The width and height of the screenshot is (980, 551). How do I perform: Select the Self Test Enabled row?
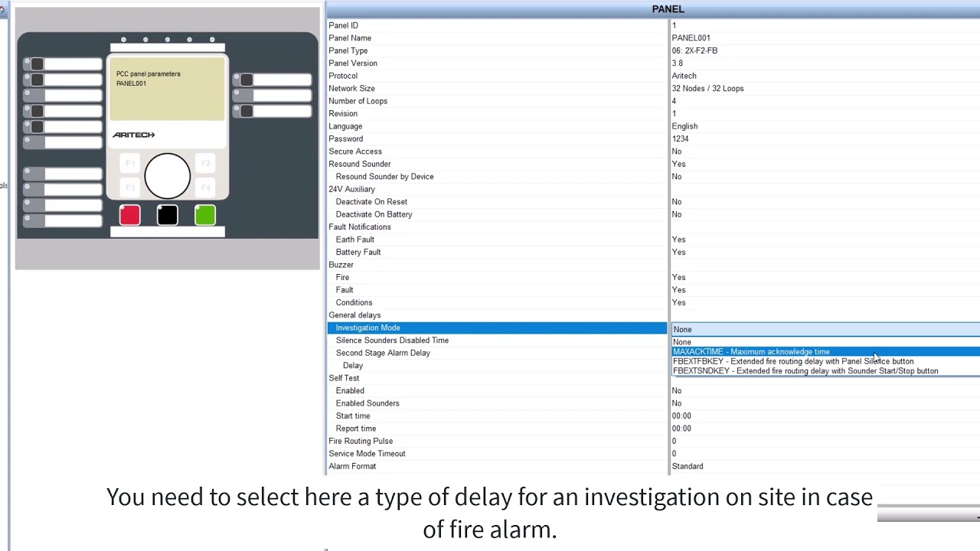pos(497,391)
